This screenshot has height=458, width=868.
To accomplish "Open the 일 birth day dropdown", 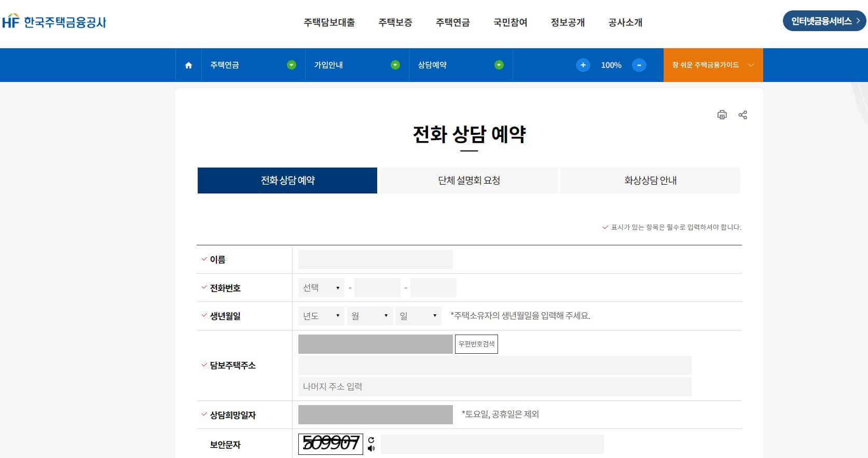I will coord(418,316).
